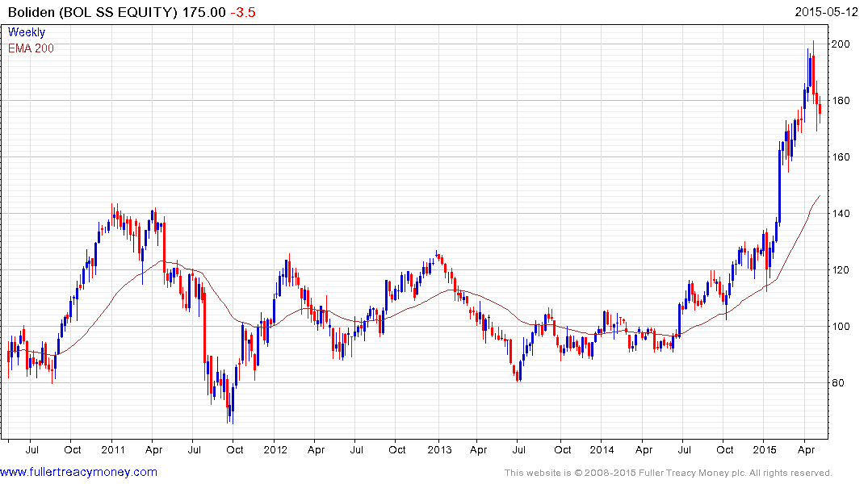Click the 2012 time axis label
Viewport: 868px width, 484px height.
click(x=275, y=449)
